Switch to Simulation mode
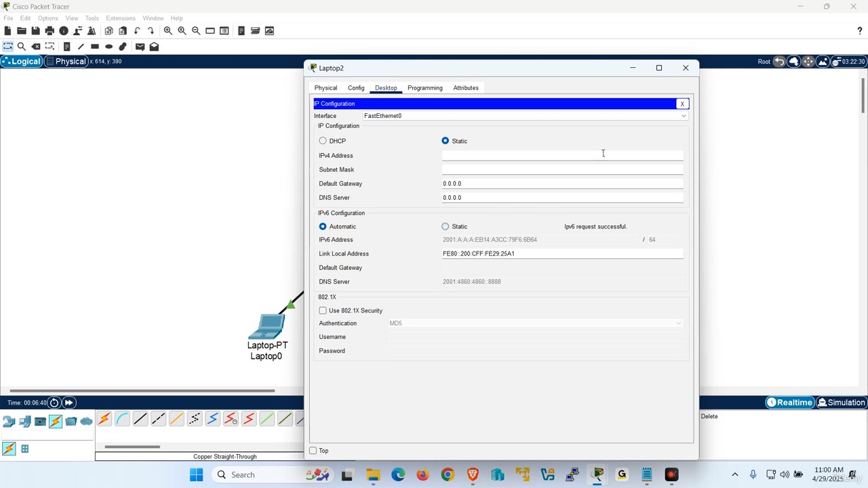868x488 pixels. point(842,403)
